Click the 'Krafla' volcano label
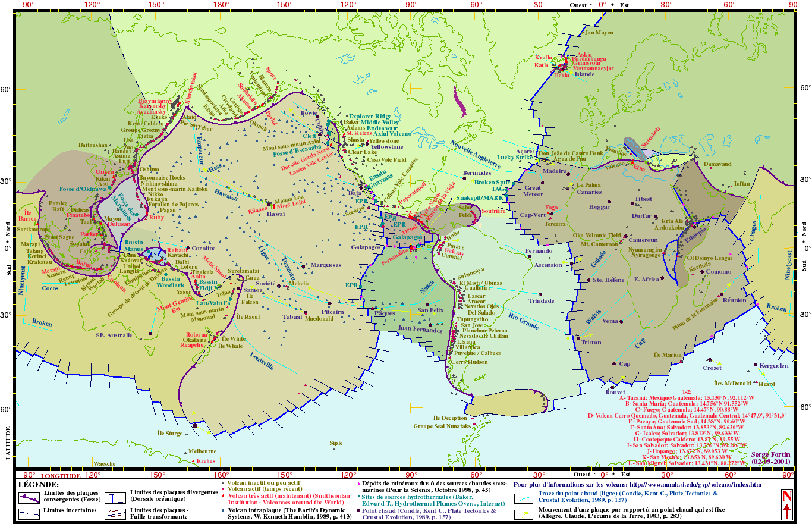 (544, 58)
